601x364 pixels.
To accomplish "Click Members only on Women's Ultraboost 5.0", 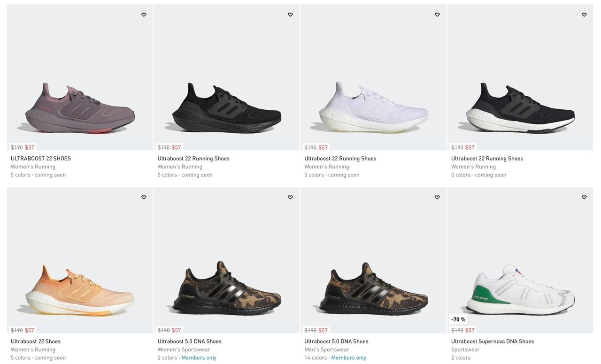I will (199, 358).
